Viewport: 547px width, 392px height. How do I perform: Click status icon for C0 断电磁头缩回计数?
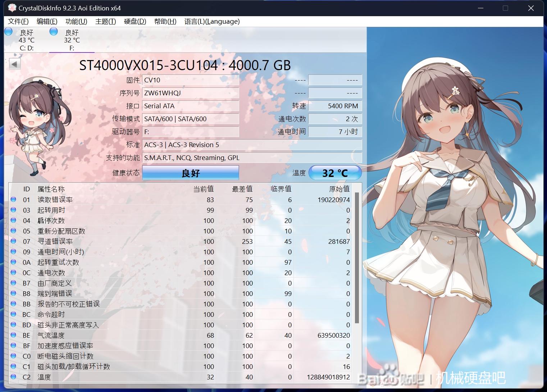[x=13, y=356]
